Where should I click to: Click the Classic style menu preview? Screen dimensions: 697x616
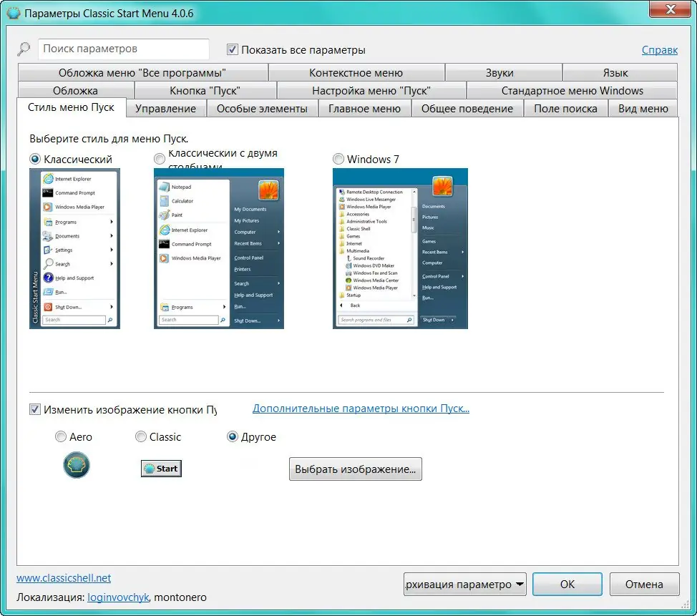coord(74,248)
